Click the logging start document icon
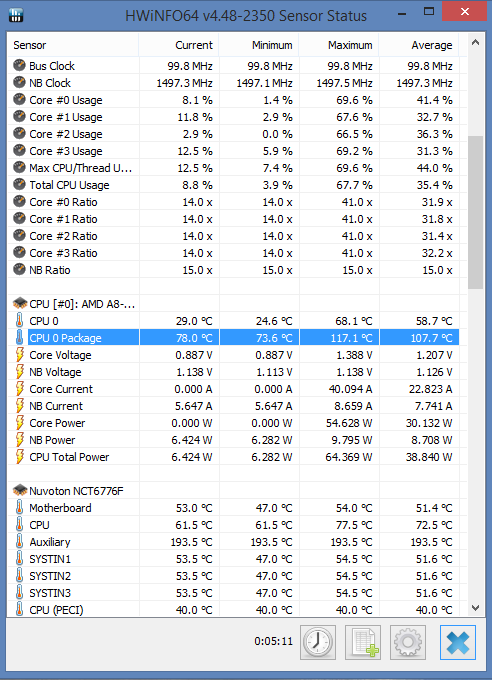 [x=363, y=642]
